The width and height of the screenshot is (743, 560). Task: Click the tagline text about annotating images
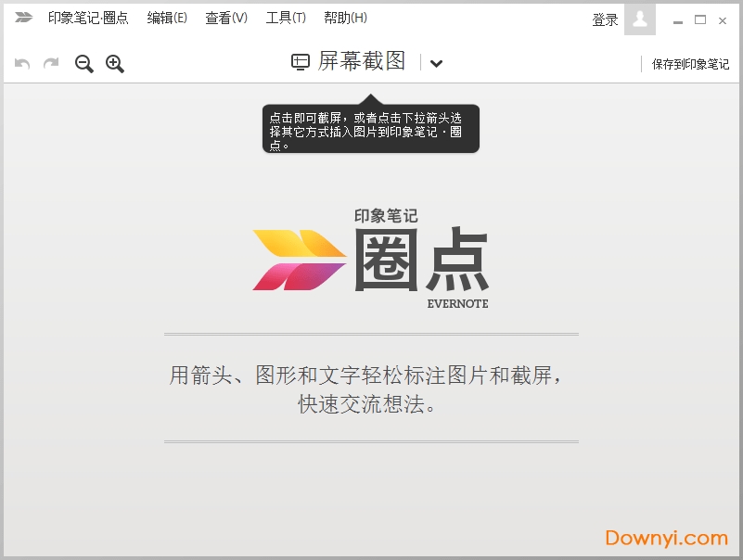370,388
